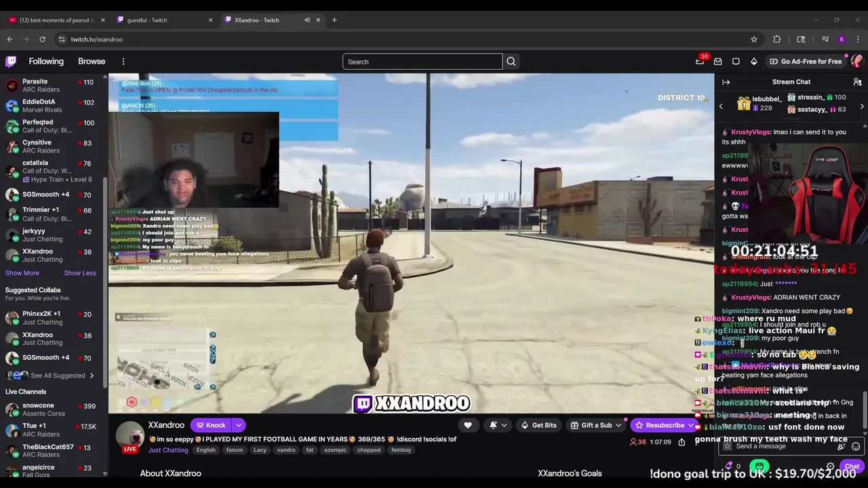Show previous gift leaderboard entry

pyautogui.click(x=721, y=106)
